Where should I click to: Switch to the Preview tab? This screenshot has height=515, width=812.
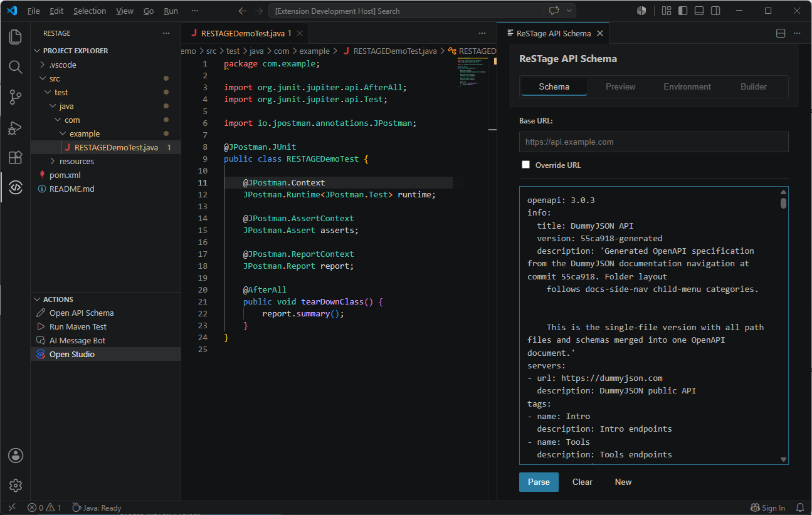pyautogui.click(x=621, y=86)
